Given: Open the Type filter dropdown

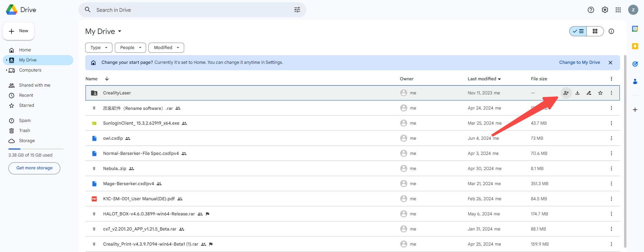Looking at the screenshot, I should pyautogui.click(x=99, y=48).
